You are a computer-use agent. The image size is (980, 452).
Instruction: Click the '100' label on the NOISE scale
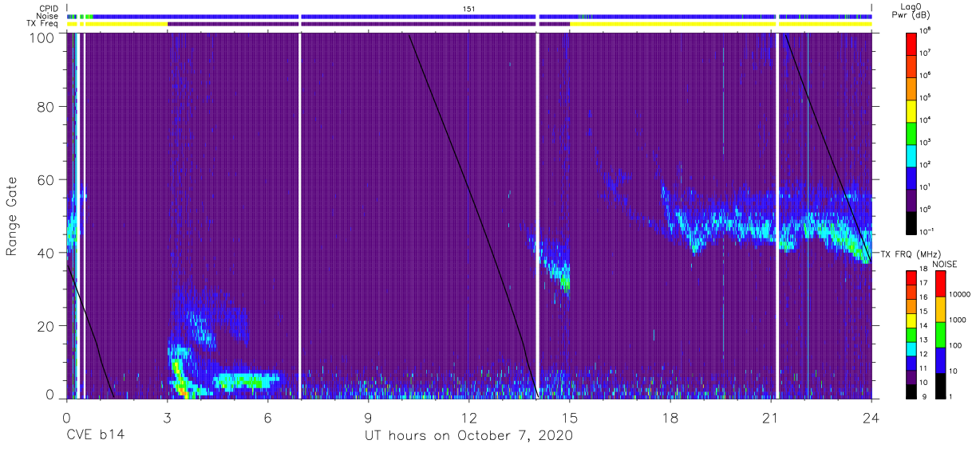coord(956,345)
